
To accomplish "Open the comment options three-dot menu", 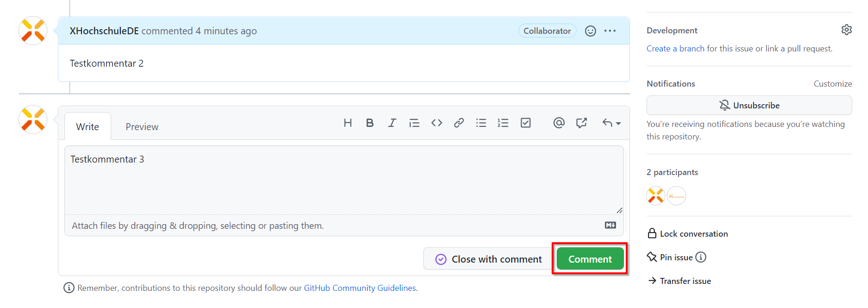I will 610,31.
